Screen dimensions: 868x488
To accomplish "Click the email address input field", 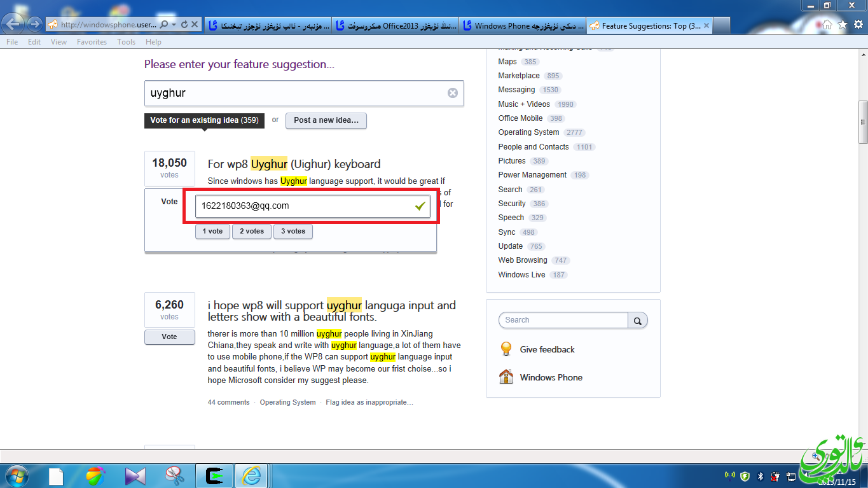I will [304, 206].
